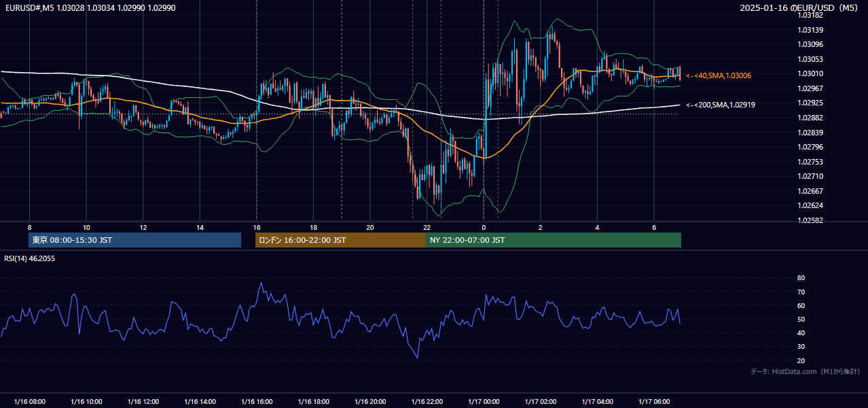Click price level 1.03182 on the axis

point(810,15)
